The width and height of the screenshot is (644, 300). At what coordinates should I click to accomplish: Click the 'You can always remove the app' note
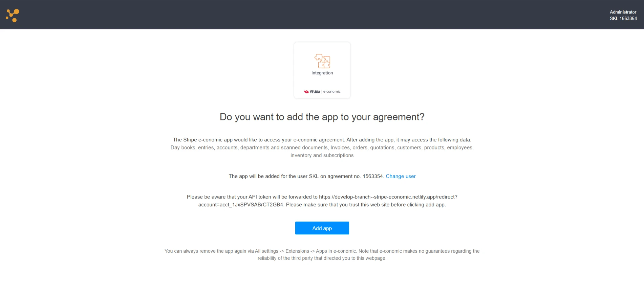322,255
